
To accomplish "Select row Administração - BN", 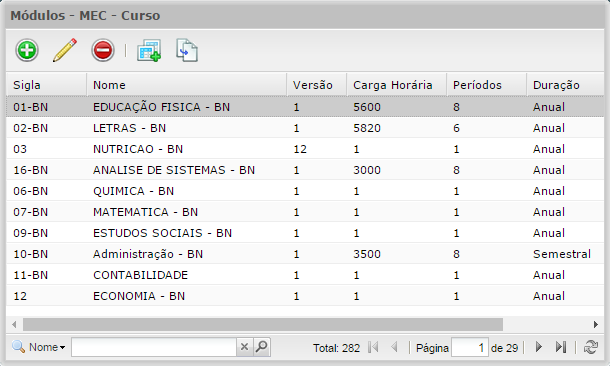I will (x=305, y=254).
